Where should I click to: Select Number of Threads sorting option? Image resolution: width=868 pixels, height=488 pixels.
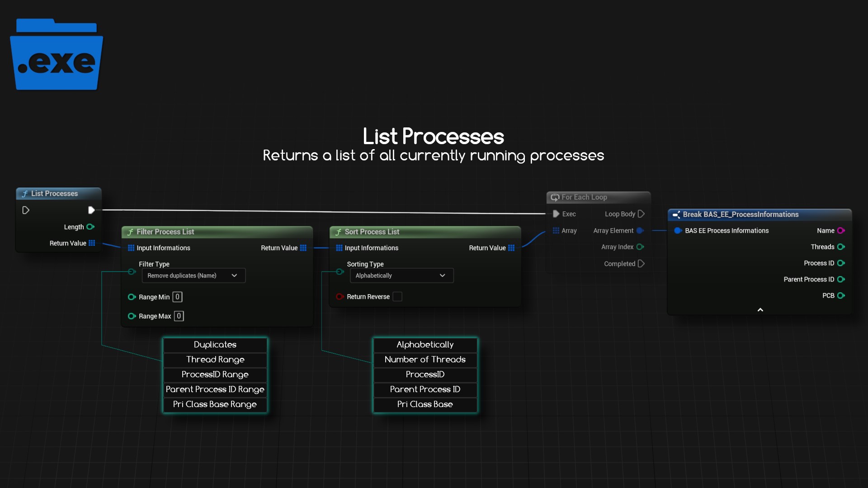pos(425,360)
